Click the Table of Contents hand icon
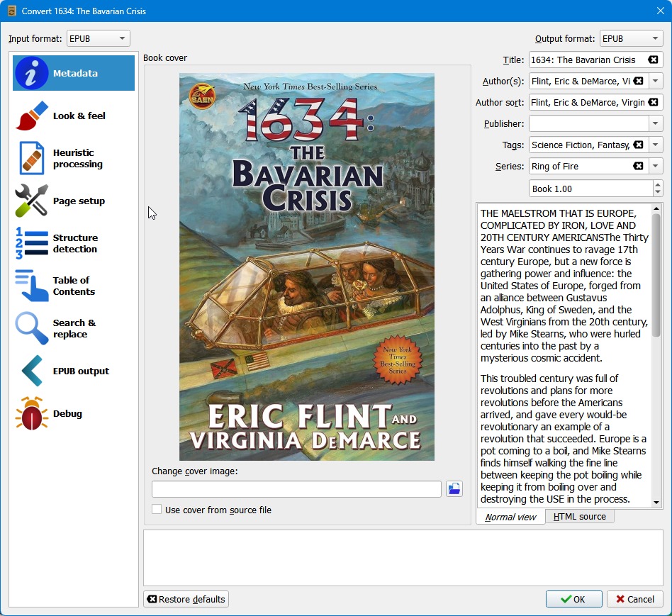 tap(31, 286)
